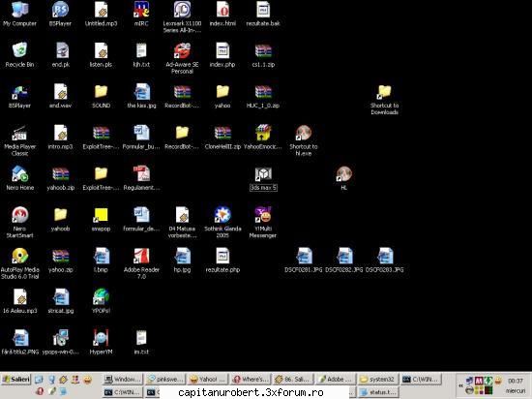This screenshot has width=532, height=399.
Task: Select the Adobe Reader 7.0 icon
Action: (141, 256)
